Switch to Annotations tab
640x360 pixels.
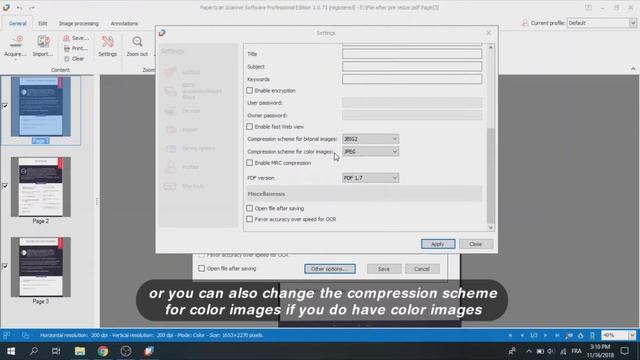(124, 24)
